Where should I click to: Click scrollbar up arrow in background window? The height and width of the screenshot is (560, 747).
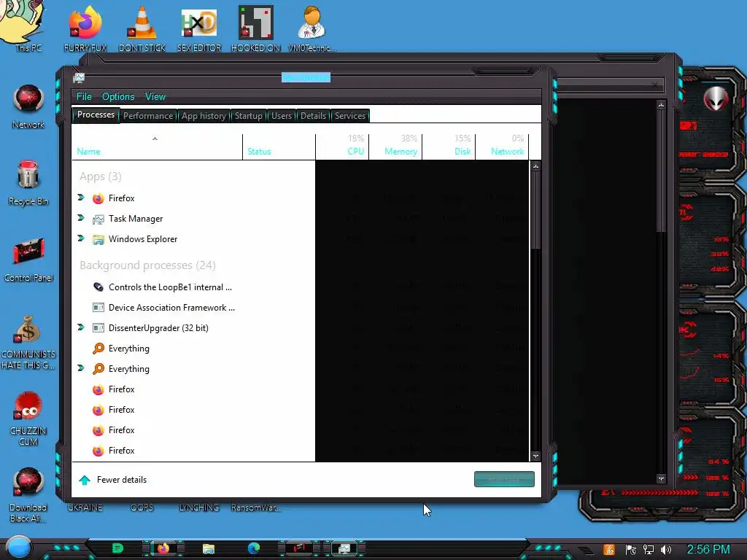point(661,105)
